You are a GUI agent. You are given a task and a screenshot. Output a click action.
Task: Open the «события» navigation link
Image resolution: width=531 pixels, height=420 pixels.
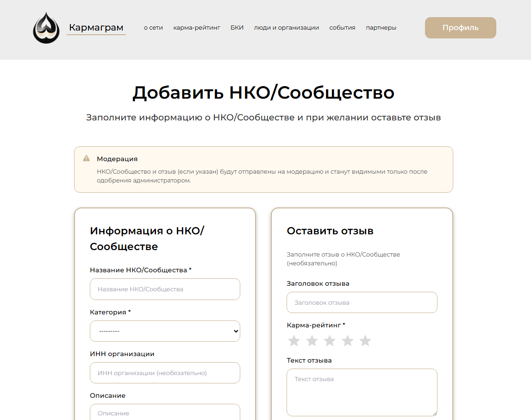click(342, 28)
